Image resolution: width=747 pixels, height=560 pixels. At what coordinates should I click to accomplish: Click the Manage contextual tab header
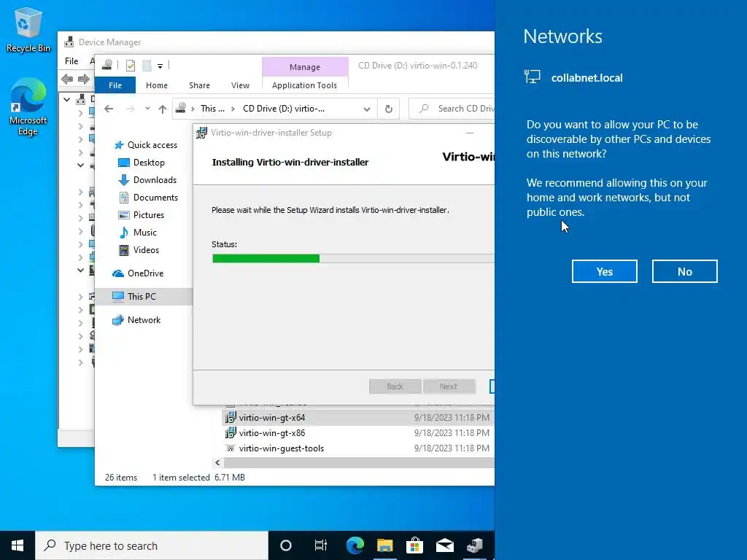305,67
